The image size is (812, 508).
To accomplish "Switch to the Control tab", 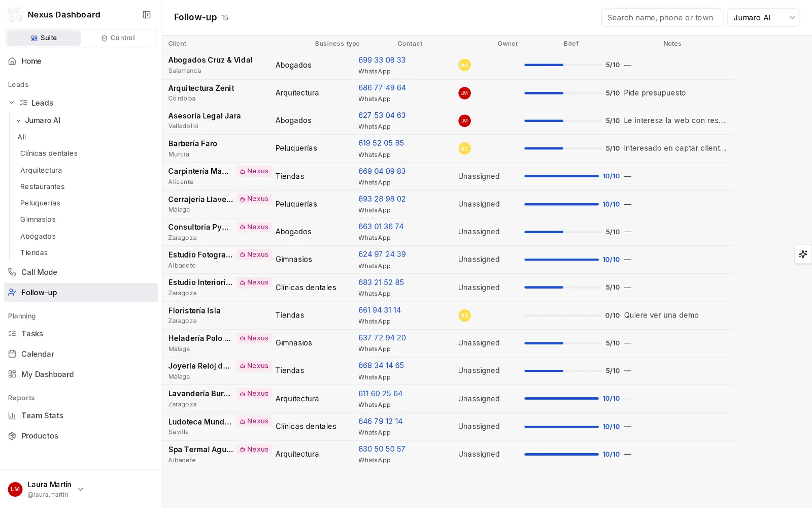I will (118, 38).
